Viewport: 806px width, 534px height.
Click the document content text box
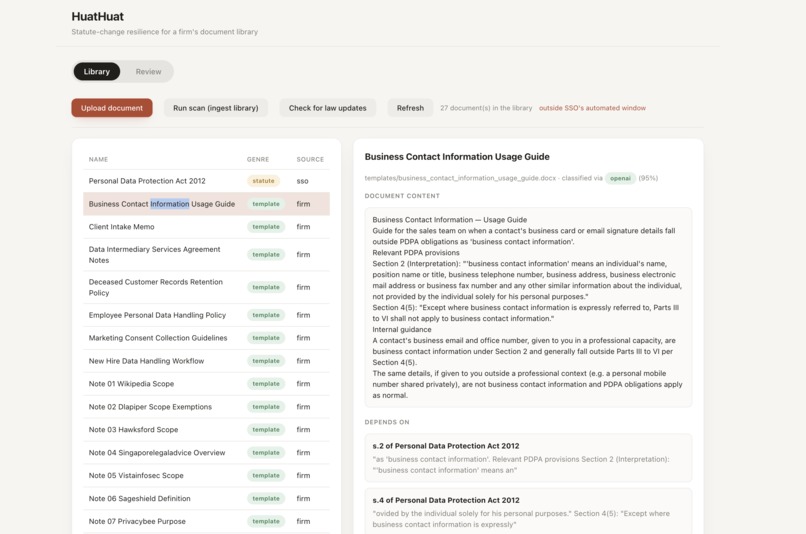pos(528,307)
